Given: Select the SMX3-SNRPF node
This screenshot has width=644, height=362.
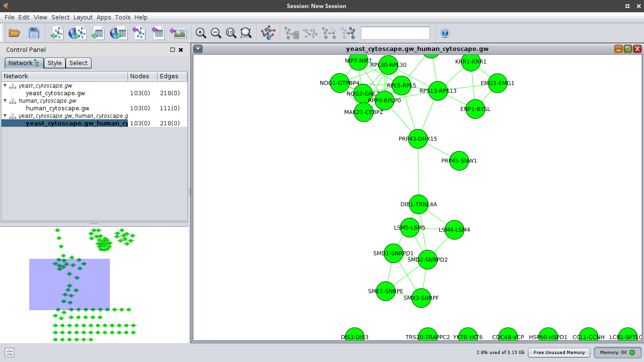Looking at the screenshot, I should tap(421, 298).
